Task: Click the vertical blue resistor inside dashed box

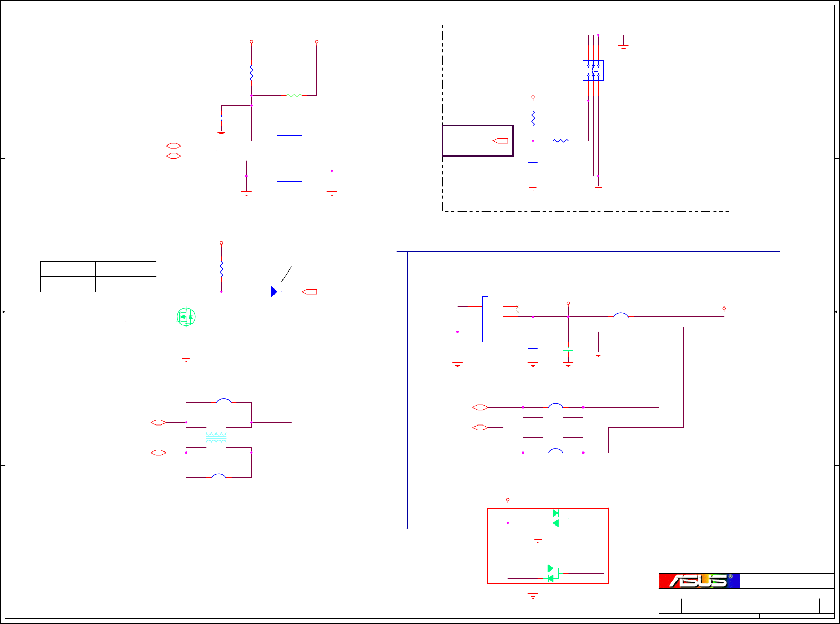Action: (x=533, y=117)
